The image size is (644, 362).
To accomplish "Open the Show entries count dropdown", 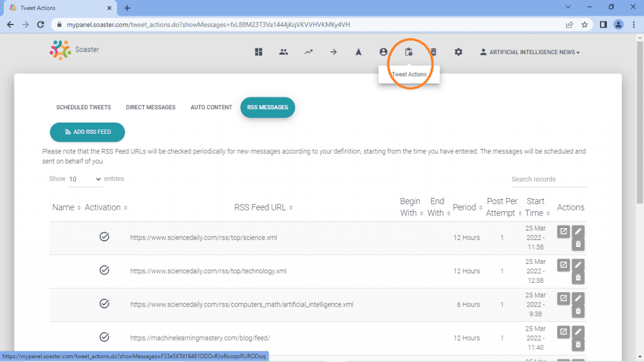I will pyautogui.click(x=85, y=179).
